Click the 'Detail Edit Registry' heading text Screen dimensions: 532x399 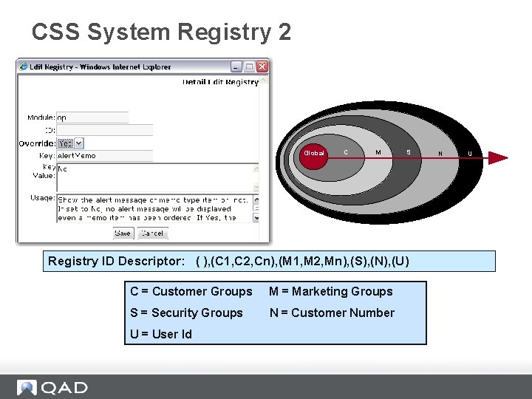(220, 82)
